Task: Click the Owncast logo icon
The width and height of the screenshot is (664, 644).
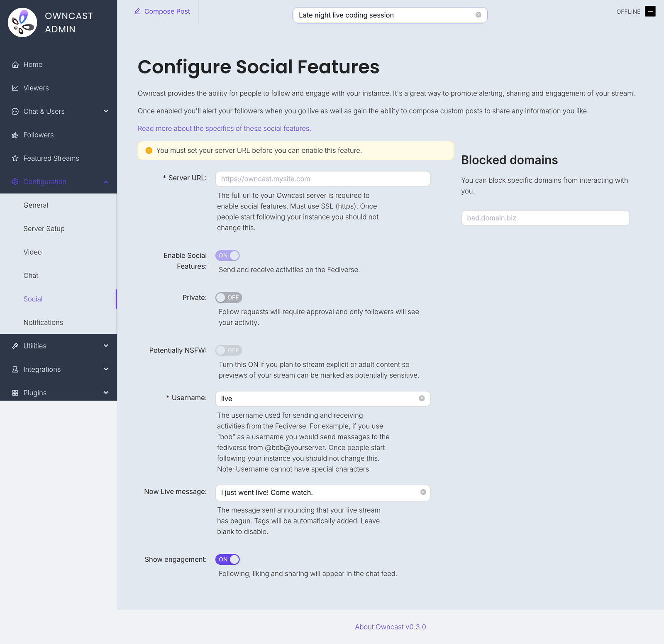Action: [22, 22]
